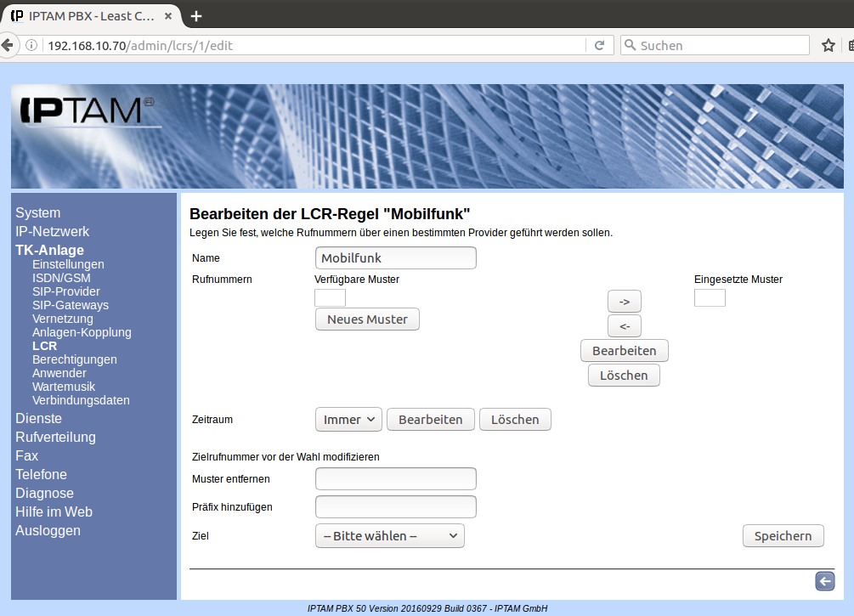The height and width of the screenshot is (616, 854).
Task: Click the left arrow remove-pattern button
Action: click(x=624, y=326)
